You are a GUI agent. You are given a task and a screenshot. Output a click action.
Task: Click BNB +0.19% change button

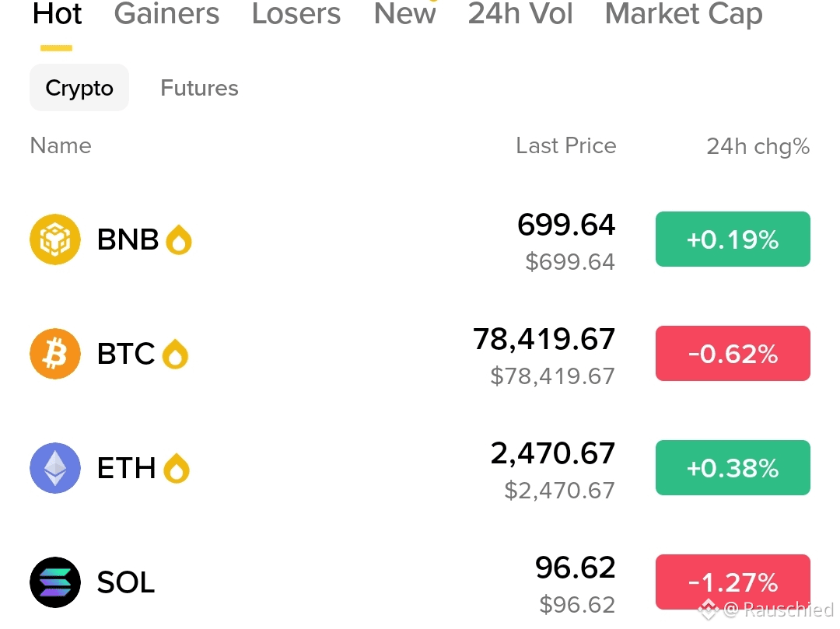click(733, 239)
